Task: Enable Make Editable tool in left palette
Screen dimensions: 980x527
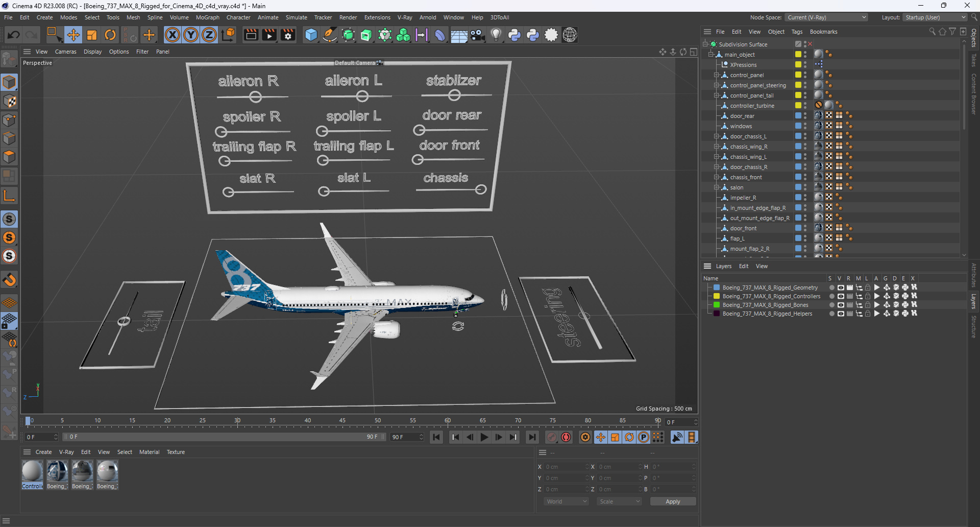Action: tap(9, 60)
